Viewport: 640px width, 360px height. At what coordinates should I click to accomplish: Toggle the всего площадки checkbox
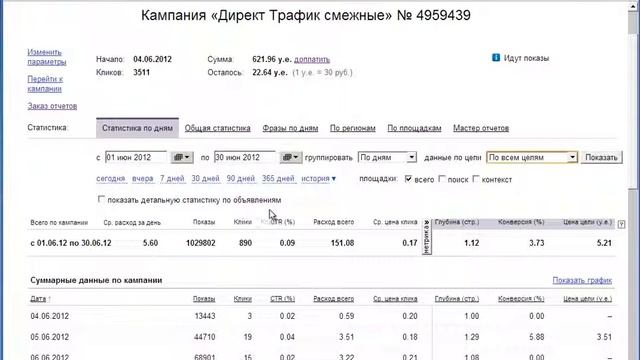click(408, 179)
